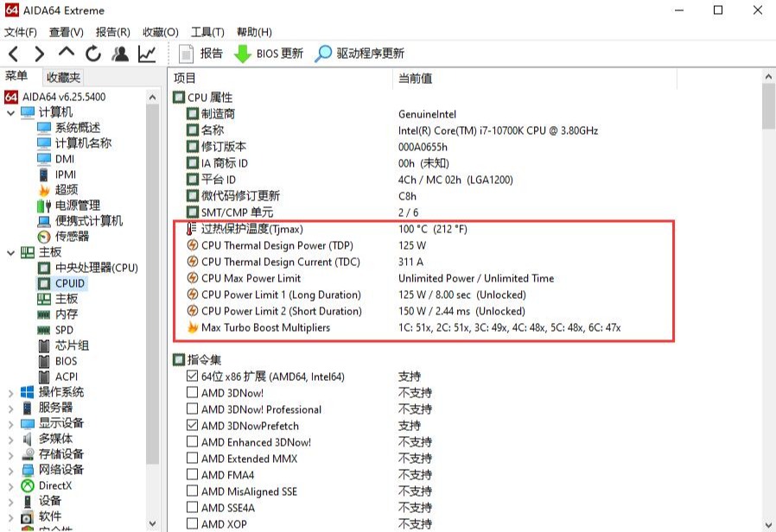The width and height of the screenshot is (776, 532).
Task: Toggle the AMD FMA4 checkbox
Action: click(192, 475)
